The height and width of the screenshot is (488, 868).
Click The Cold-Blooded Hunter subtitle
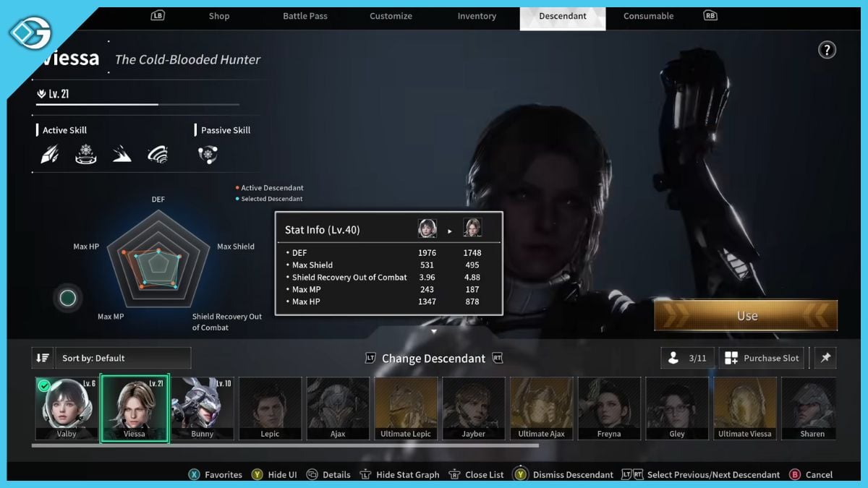click(188, 60)
